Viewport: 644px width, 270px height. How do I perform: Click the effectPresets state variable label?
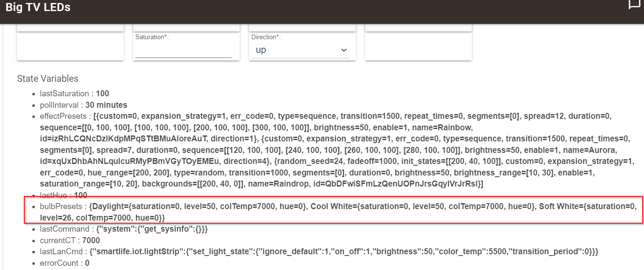click(x=64, y=116)
